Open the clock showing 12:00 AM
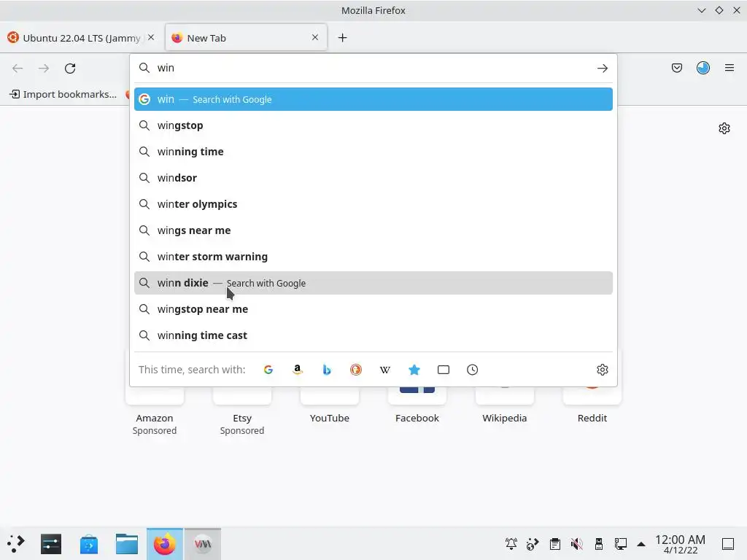 click(681, 544)
